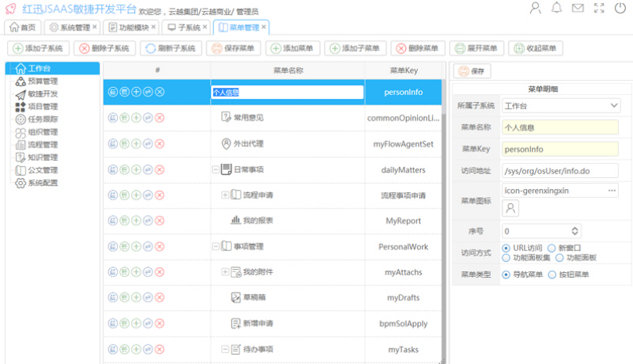Viewport: 633px width, 364px height.
Task: Click 收起菜单 toolbar button
Action: [x=536, y=49]
